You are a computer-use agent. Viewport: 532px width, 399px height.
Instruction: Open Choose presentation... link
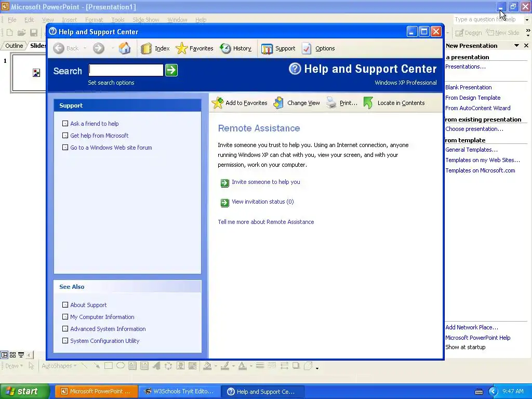474,129
